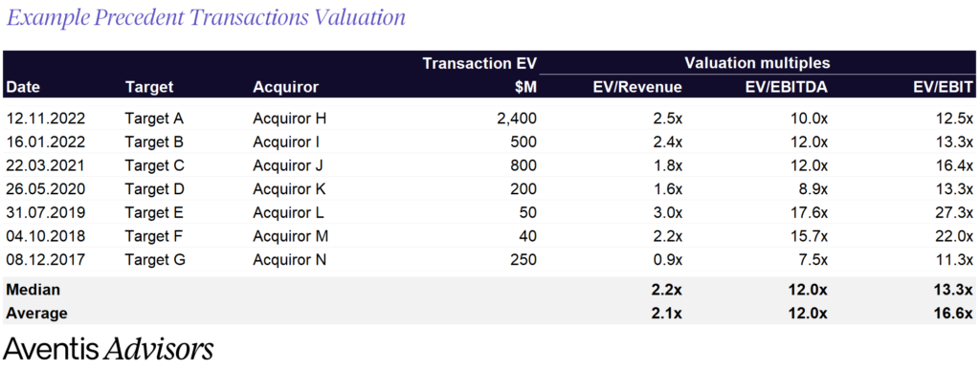Click the EV/Revenue column header
Screen dimensions: 980x370
click(x=637, y=87)
